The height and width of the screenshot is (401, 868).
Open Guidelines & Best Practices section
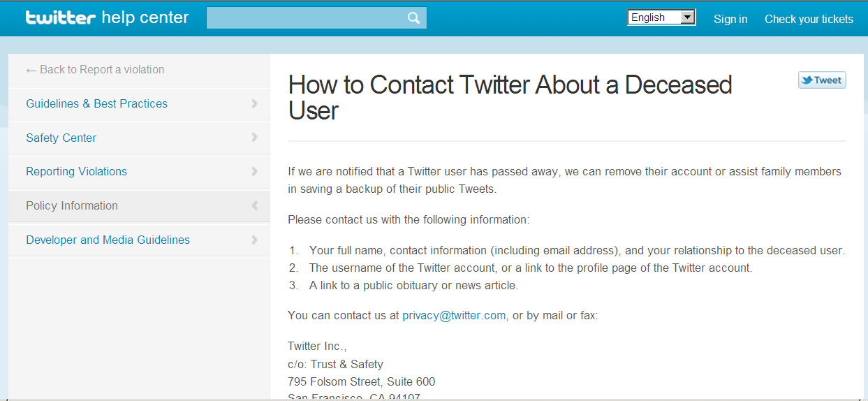click(97, 103)
